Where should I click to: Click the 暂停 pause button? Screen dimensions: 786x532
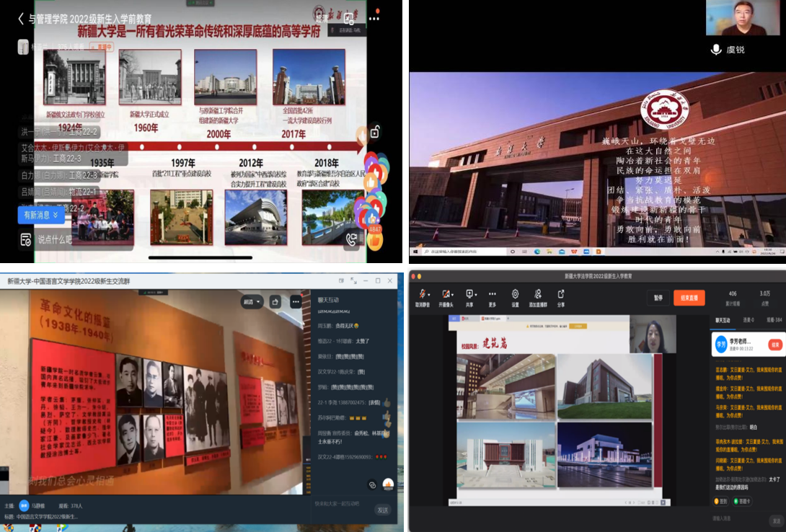click(x=658, y=298)
